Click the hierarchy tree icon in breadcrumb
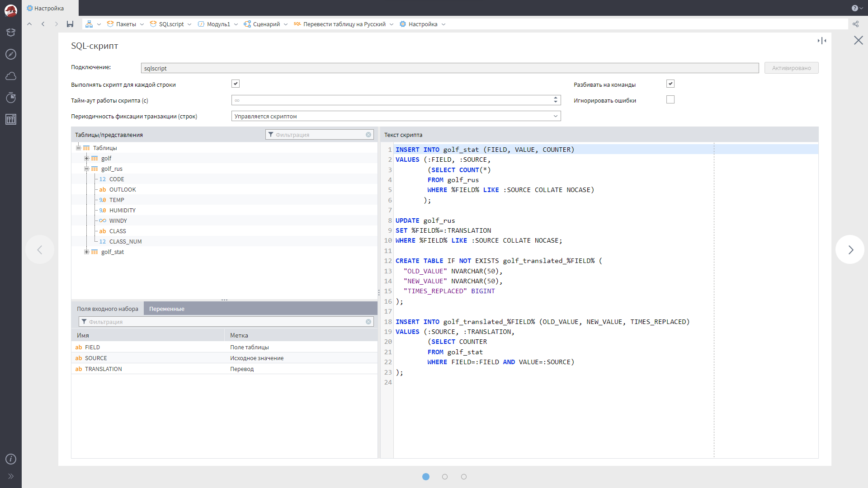Viewport: 868px width, 488px height. tap(89, 24)
